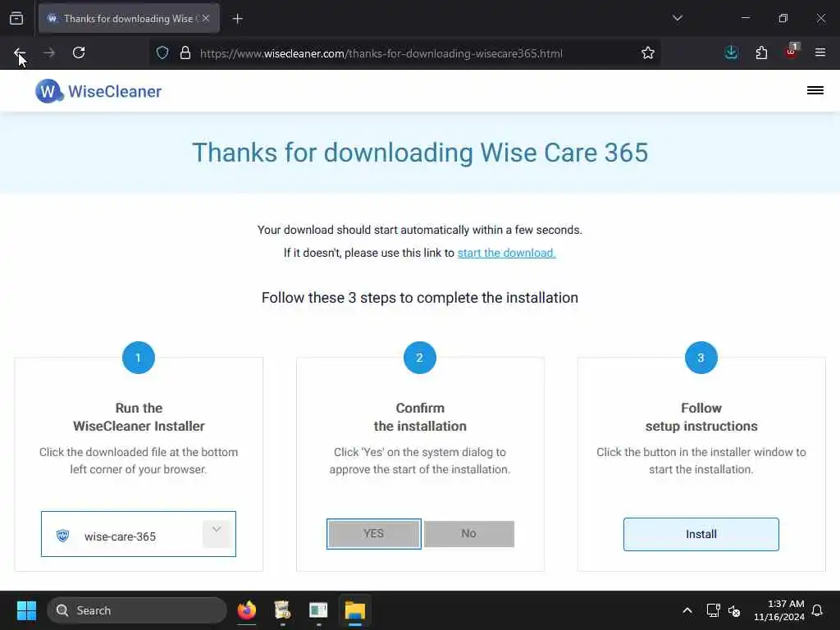
Task: Open the Windows Start menu
Action: click(26, 610)
